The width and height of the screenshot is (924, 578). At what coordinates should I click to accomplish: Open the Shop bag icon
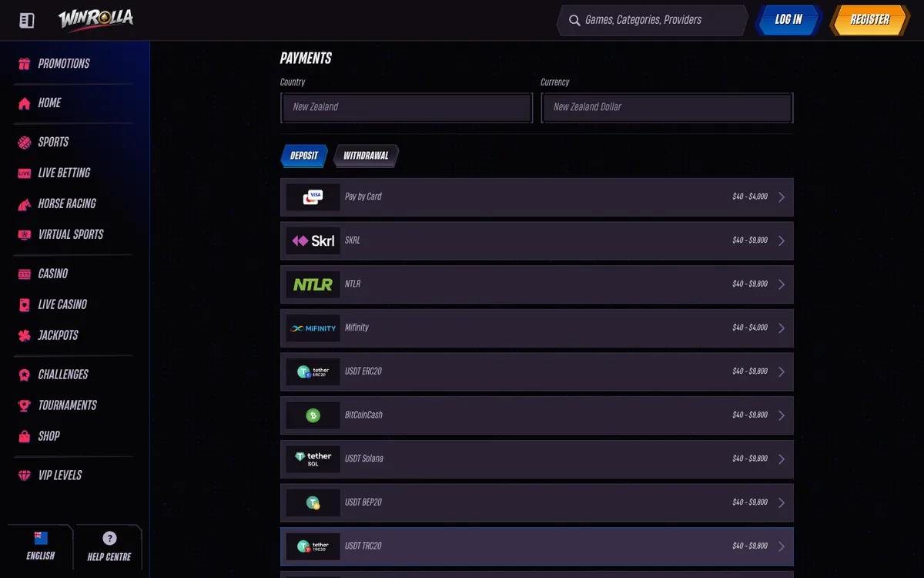click(25, 437)
